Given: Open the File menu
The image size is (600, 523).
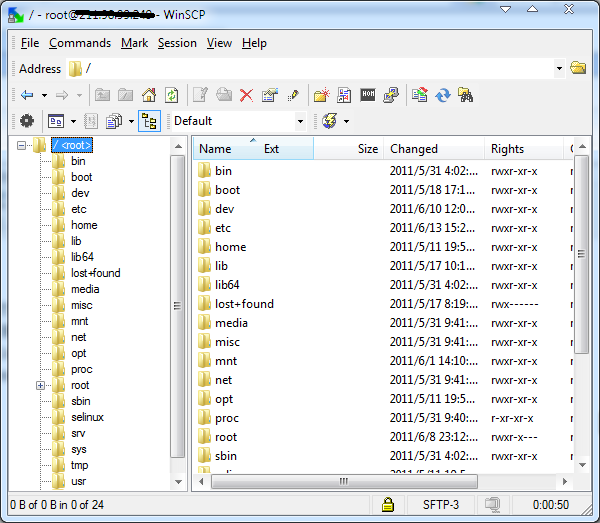Looking at the screenshot, I should tap(30, 43).
